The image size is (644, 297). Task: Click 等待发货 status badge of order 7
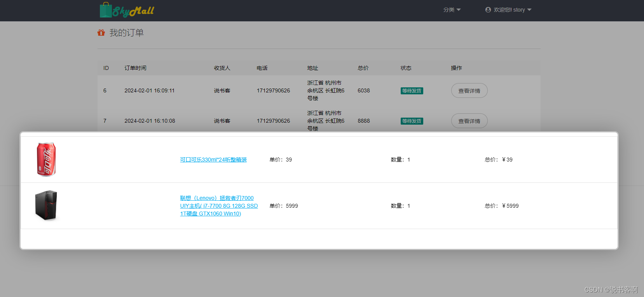coord(412,121)
